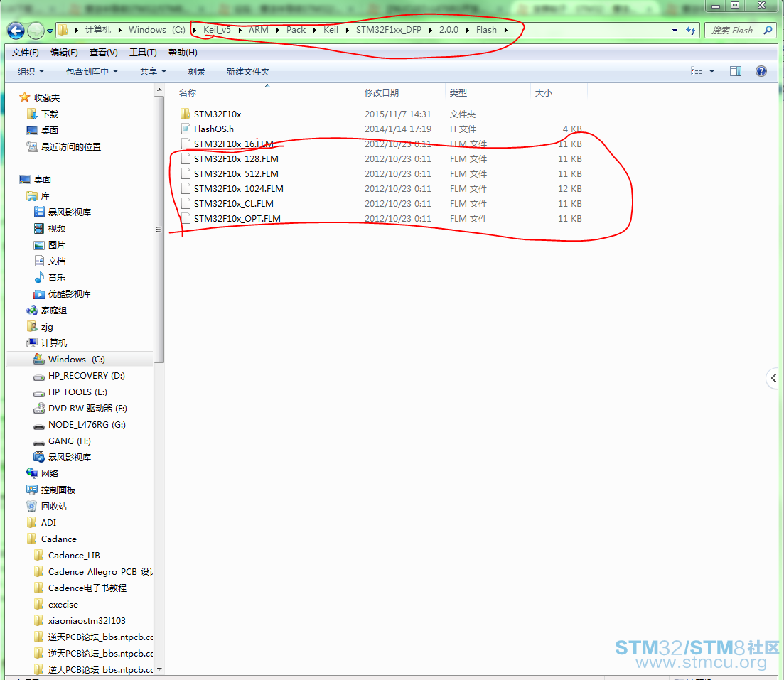
Task: Open the 帮助(H) menu
Action: click(x=183, y=53)
